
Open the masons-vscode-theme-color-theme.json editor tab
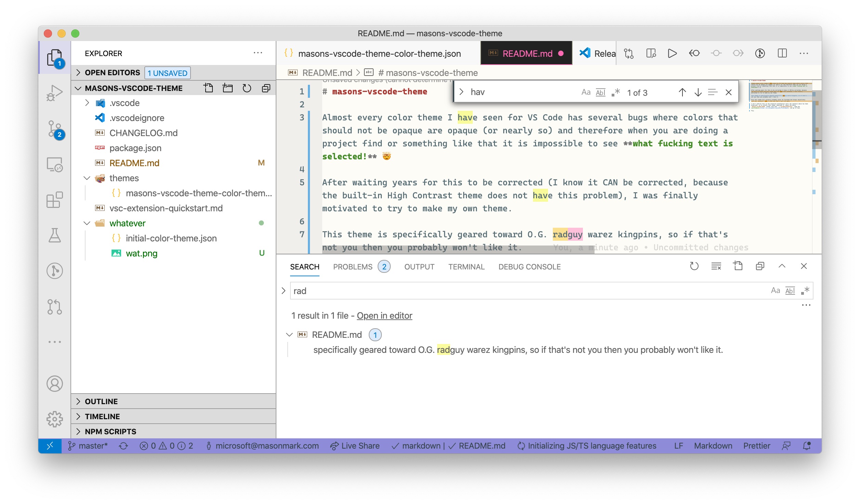[379, 54]
